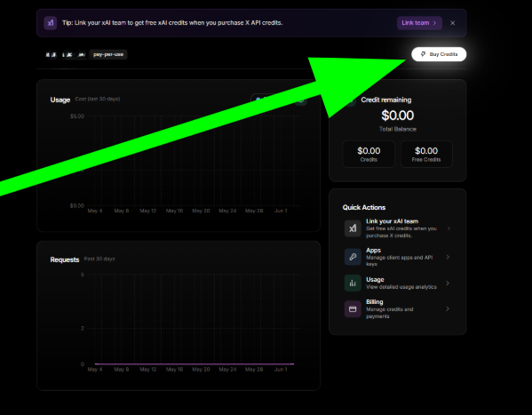The image size is (532, 415).
Task: Click the Billing card icon
Action: coord(353,308)
